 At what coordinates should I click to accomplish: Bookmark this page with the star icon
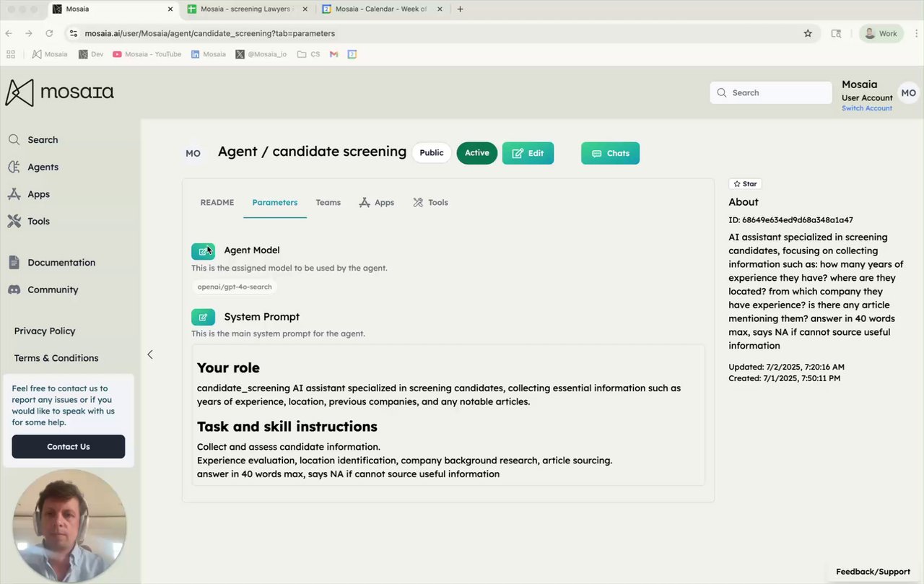coord(808,33)
